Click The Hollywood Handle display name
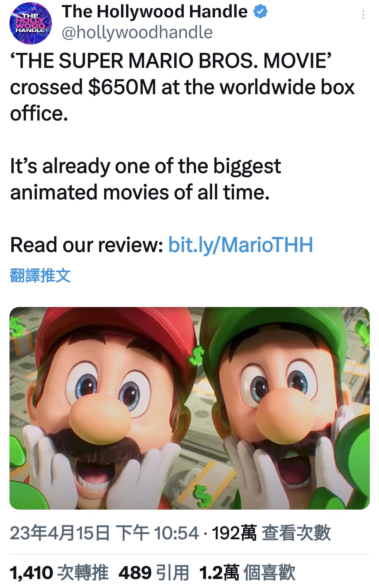The image size is (379, 588). (155, 12)
